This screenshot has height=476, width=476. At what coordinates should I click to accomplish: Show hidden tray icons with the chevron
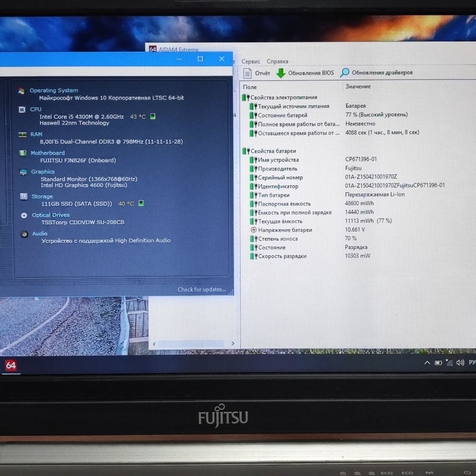[x=427, y=362]
